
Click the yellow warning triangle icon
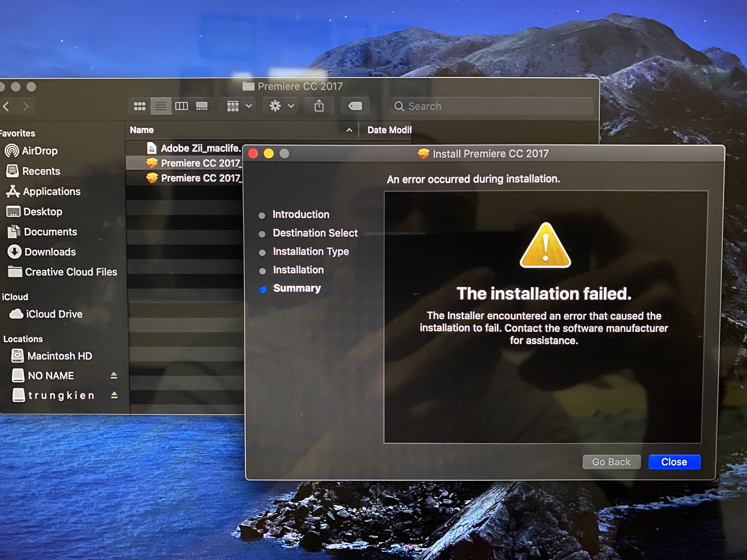545,245
